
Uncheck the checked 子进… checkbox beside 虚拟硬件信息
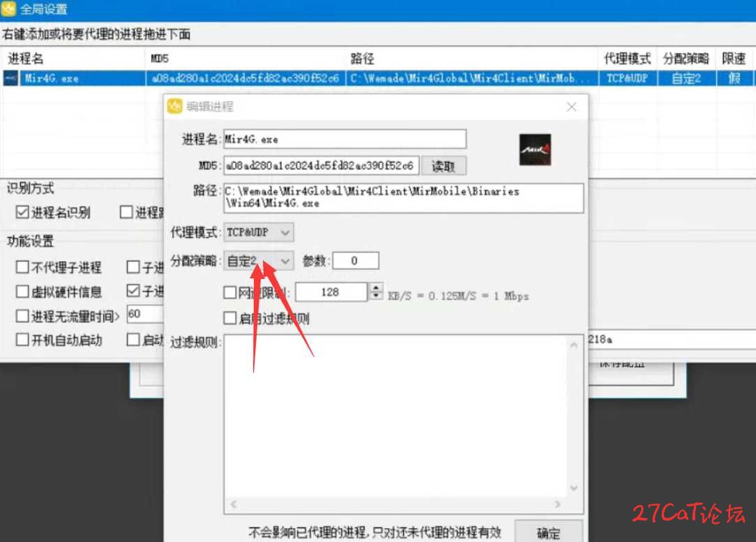[x=133, y=291]
